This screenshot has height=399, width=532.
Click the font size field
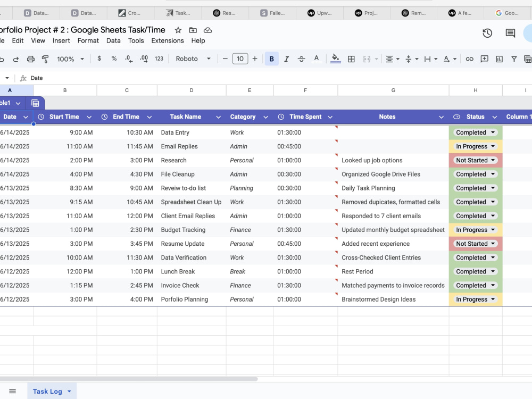240,59
